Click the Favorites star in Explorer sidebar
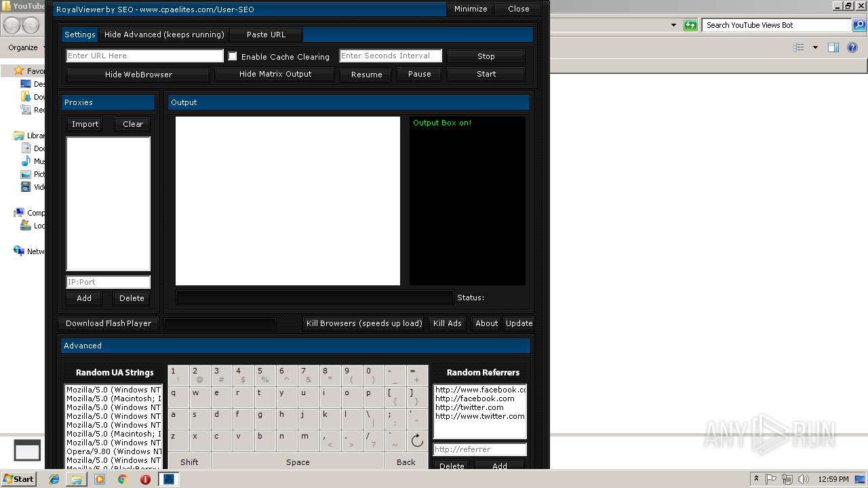 coord(19,70)
